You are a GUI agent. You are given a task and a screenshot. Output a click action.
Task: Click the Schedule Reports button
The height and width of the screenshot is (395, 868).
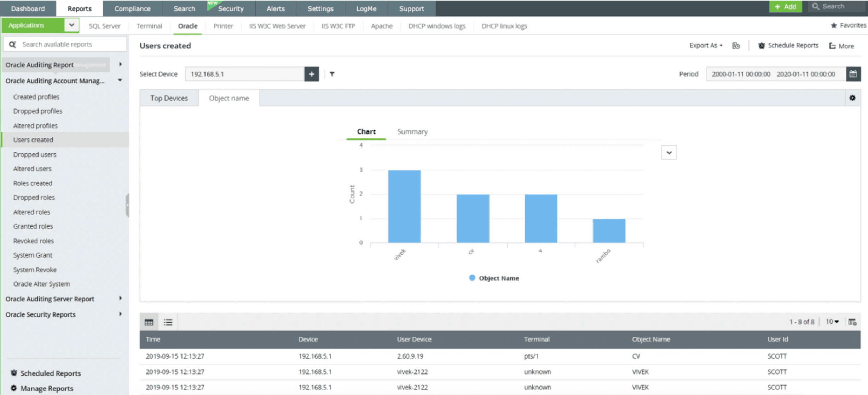point(788,46)
